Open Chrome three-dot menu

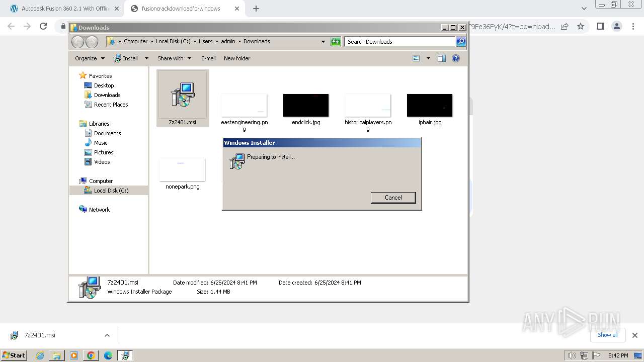pos(632,26)
